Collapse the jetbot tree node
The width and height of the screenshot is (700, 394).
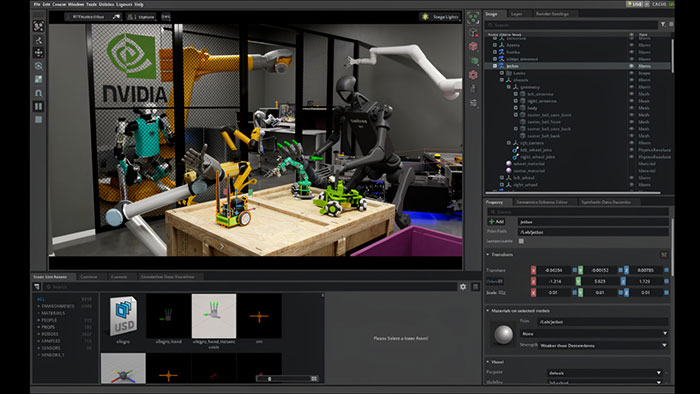click(495, 66)
